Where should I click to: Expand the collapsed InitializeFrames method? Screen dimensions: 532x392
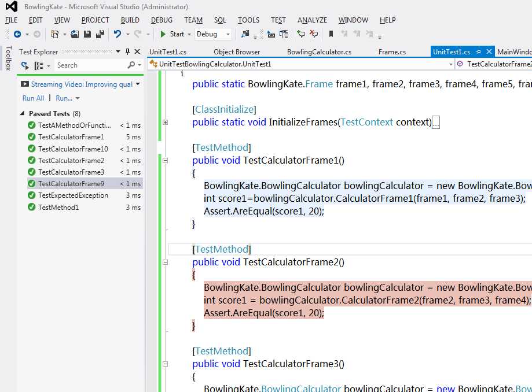(165, 123)
